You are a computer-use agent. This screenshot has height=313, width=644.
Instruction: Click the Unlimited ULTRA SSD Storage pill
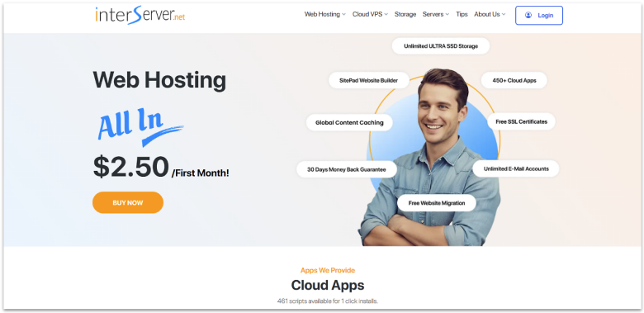pos(441,46)
